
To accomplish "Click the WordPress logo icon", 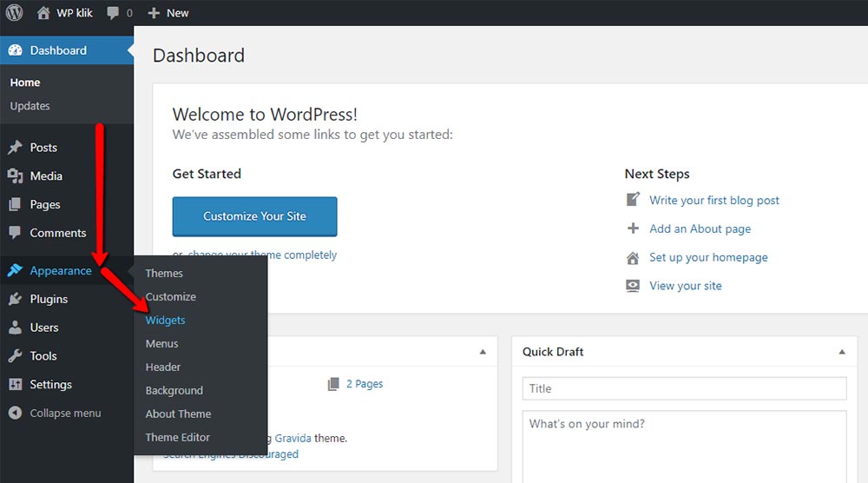I will [x=15, y=13].
